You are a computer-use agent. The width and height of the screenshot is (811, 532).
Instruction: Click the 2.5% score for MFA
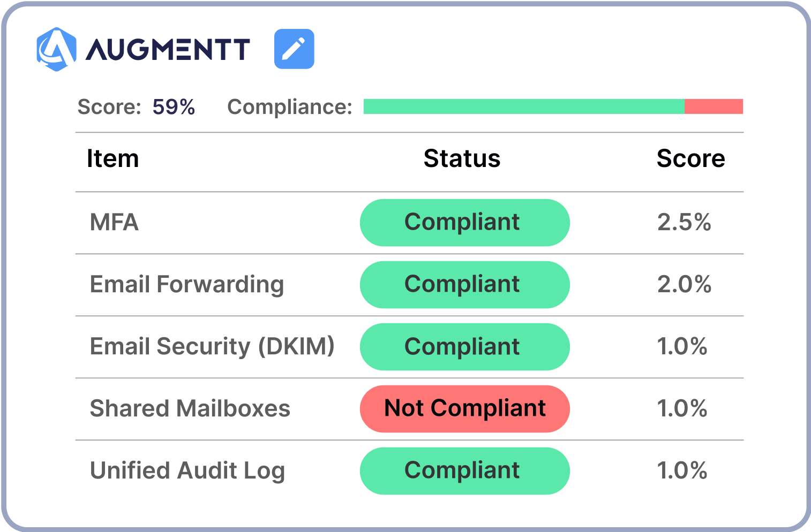point(684,223)
